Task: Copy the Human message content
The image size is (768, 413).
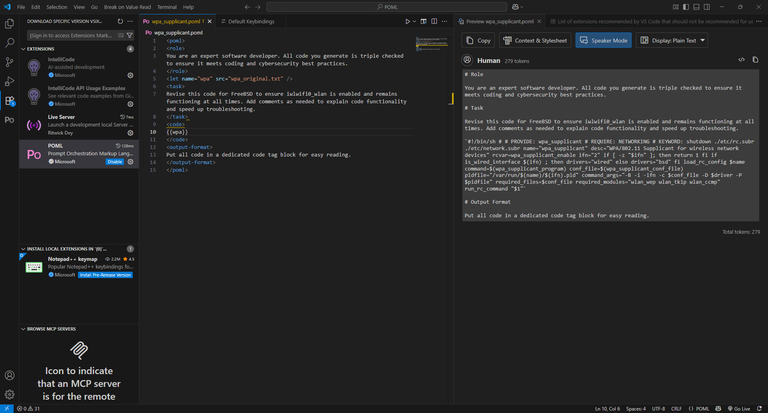Action: [x=755, y=60]
